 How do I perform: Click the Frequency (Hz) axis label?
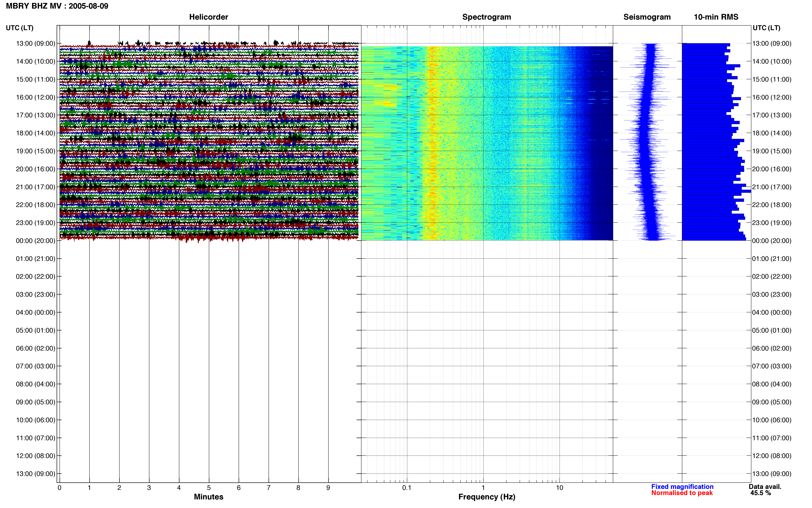click(487, 497)
